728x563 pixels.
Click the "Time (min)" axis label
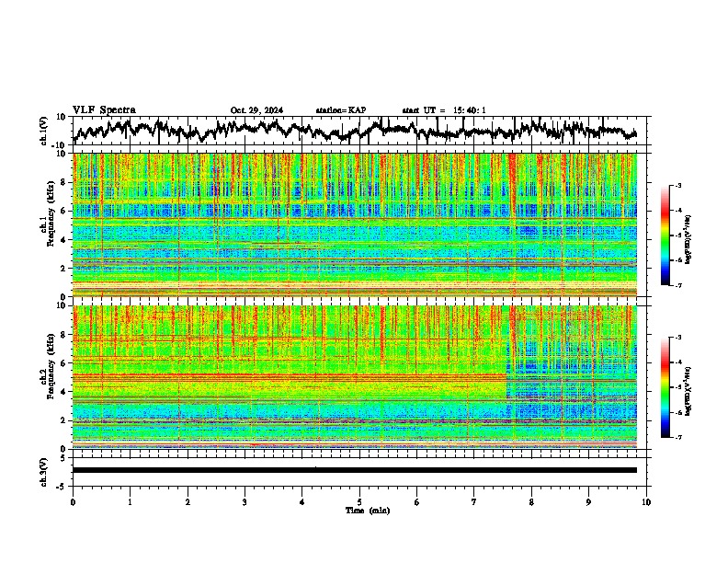point(368,511)
